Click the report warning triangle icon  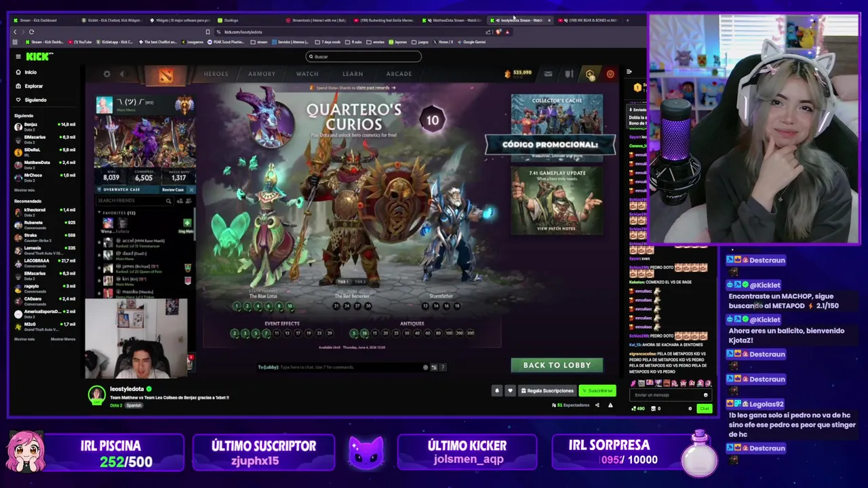pyautogui.click(x=610, y=405)
